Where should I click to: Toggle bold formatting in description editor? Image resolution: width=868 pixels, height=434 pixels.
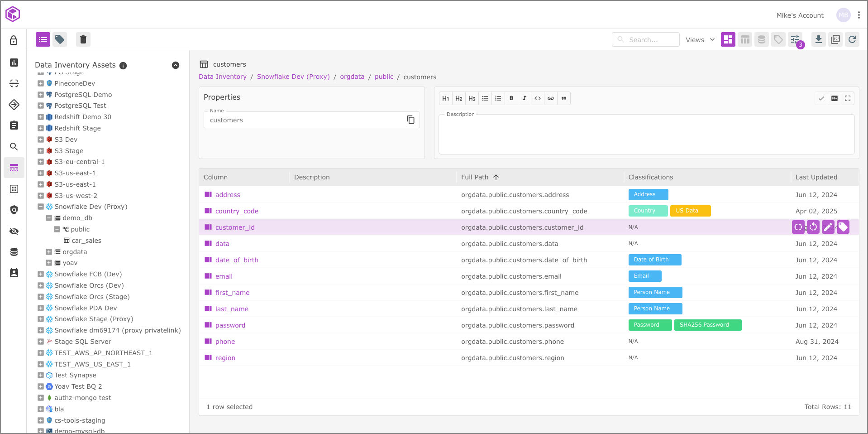coord(511,98)
